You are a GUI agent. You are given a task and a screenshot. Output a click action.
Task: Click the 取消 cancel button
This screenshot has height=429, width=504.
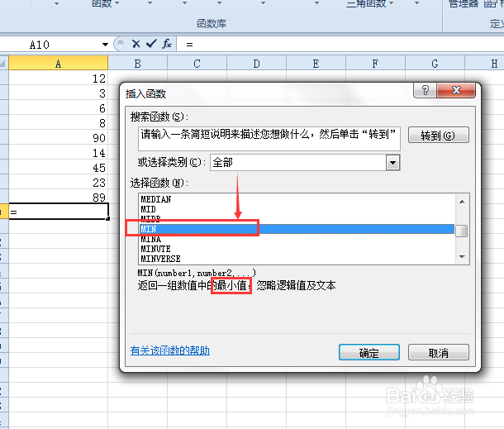pos(439,352)
